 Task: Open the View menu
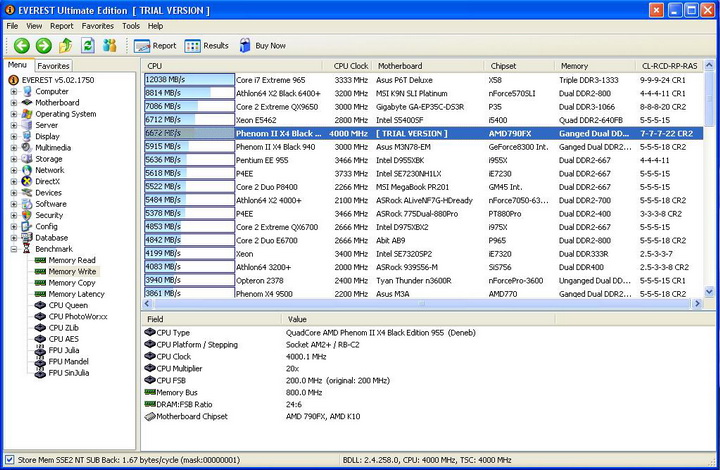pos(34,26)
